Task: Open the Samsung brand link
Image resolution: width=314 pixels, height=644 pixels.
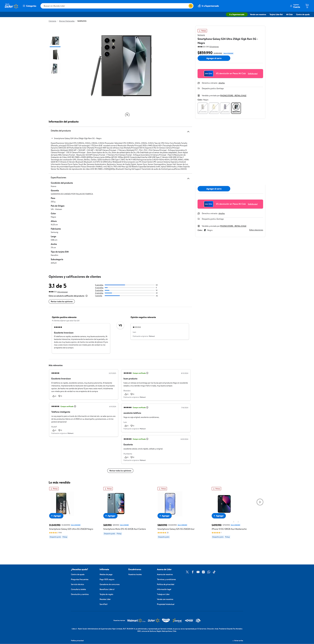Action: click(x=201, y=35)
